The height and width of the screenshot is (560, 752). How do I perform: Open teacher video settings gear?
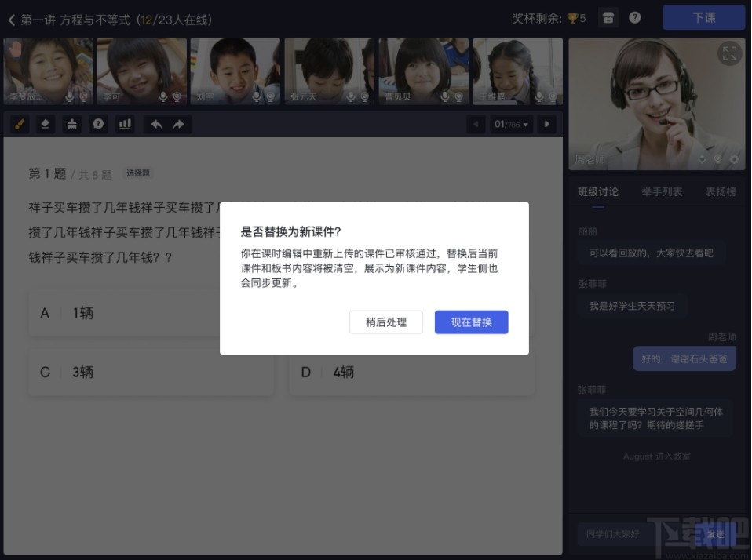(732, 159)
